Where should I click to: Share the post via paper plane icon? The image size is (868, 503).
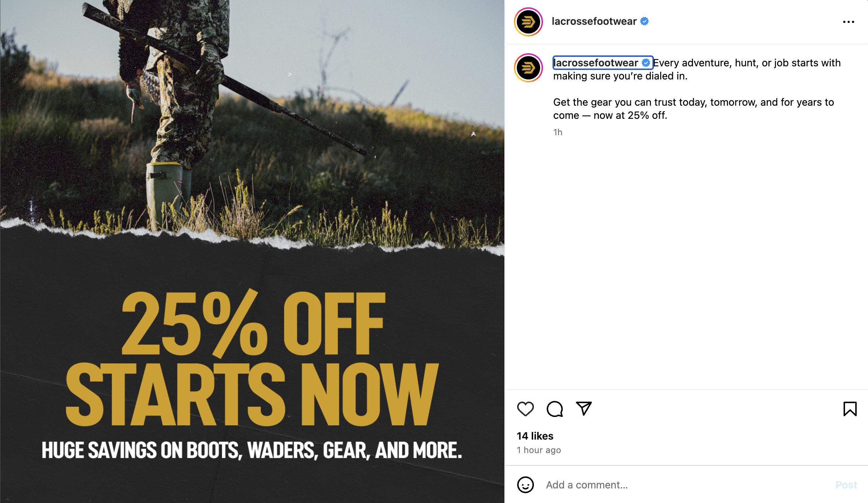584,409
